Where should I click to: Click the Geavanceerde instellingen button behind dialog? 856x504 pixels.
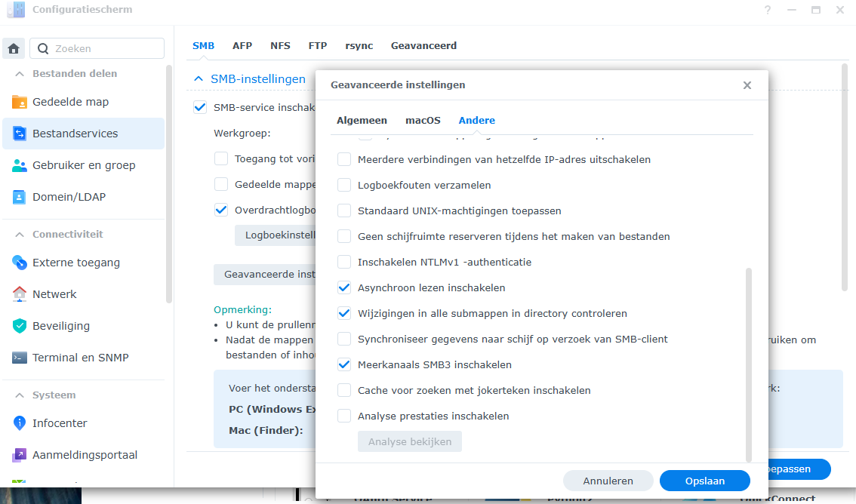pyautogui.click(x=265, y=275)
